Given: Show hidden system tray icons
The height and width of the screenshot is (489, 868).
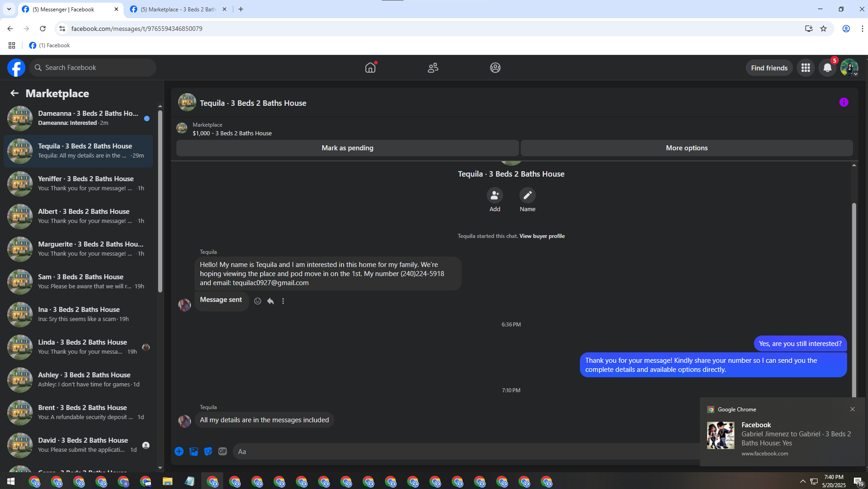Looking at the screenshot, I should [803, 481].
